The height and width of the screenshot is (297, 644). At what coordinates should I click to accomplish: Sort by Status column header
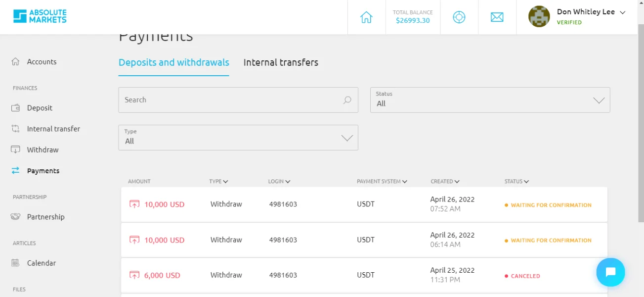pos(516,182)
